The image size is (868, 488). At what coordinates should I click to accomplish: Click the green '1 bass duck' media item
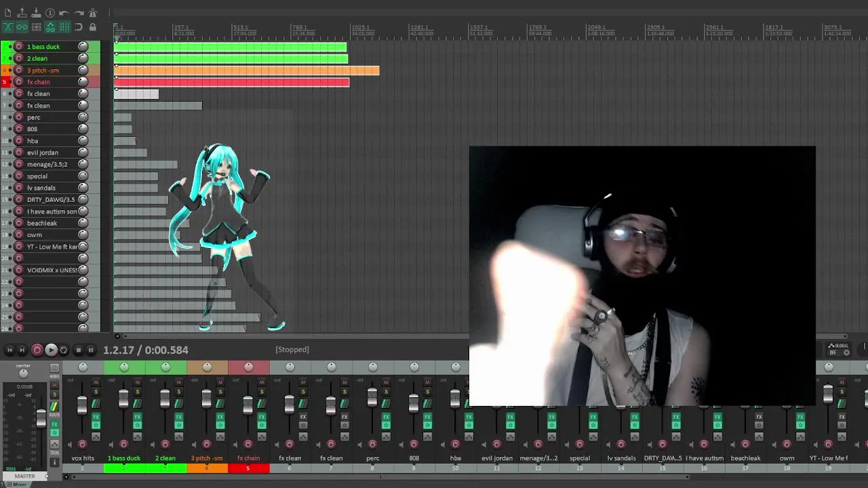(231, 47)
